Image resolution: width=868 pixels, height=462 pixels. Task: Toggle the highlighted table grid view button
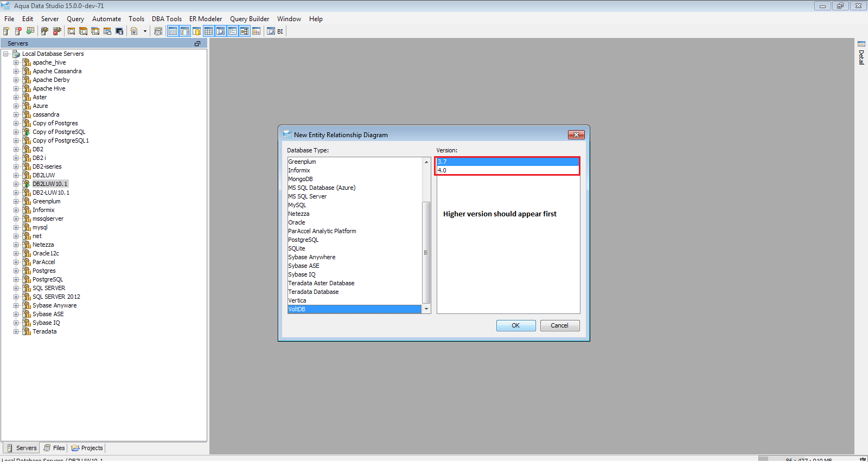click(209, 31)
